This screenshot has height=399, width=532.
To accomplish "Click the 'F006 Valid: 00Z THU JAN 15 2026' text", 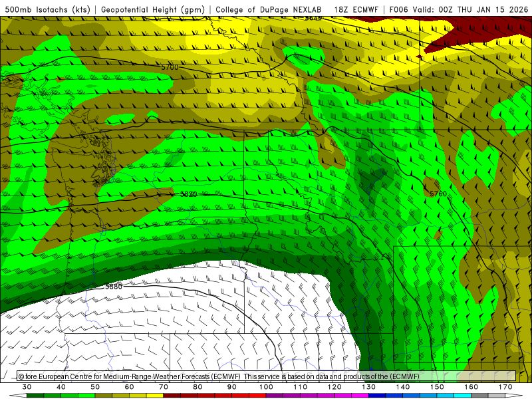I will coord(459,9).
